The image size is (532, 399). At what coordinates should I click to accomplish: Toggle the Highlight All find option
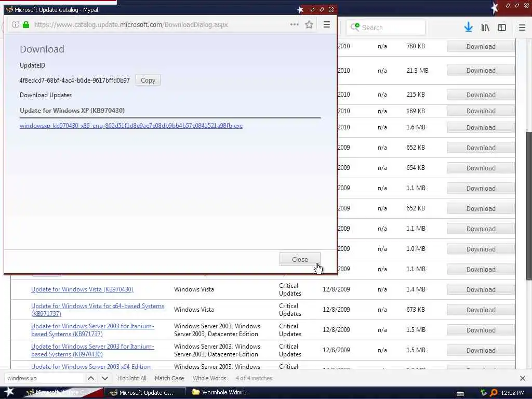click(131, 378)
